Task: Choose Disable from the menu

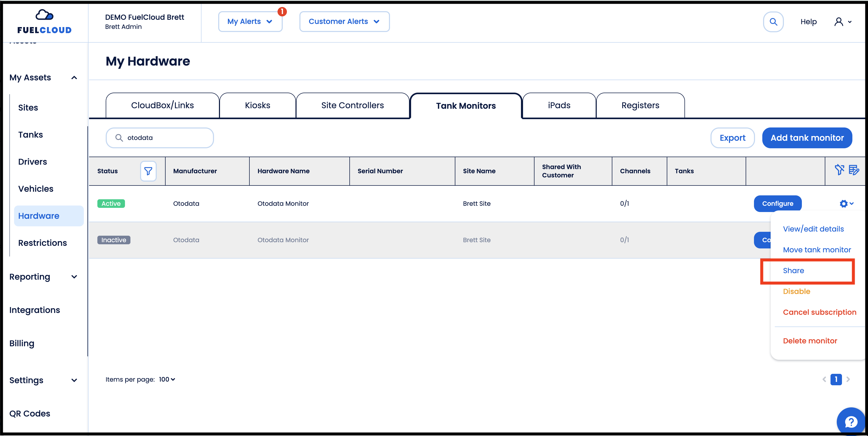Action: [x=796, y=292]
